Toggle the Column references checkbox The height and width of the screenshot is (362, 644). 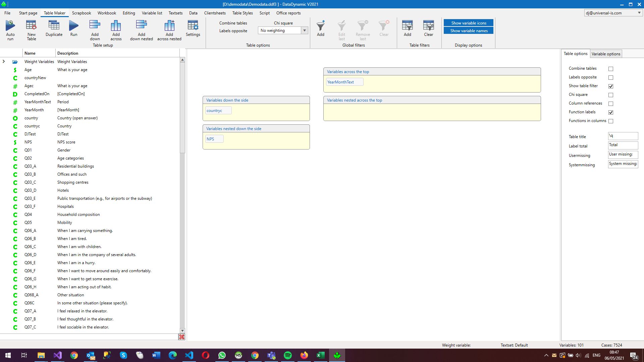pos(611,104)
